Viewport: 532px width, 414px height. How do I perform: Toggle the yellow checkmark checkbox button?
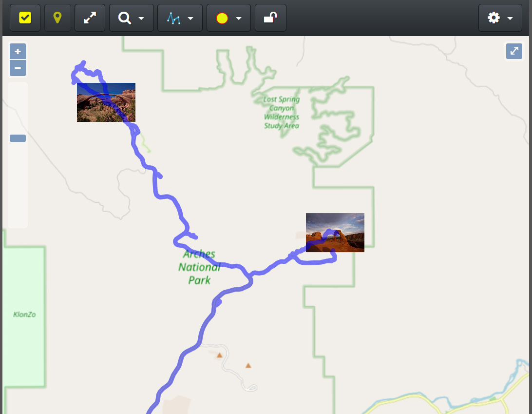tap(25, 18)
